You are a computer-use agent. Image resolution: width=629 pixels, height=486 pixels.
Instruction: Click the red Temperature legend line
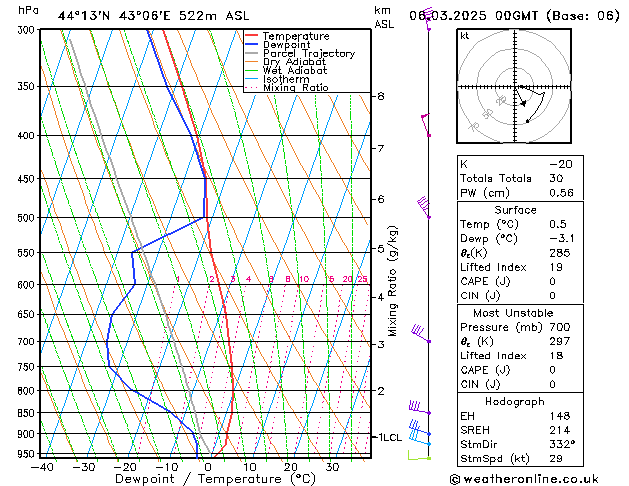click(x=251, y=36)
